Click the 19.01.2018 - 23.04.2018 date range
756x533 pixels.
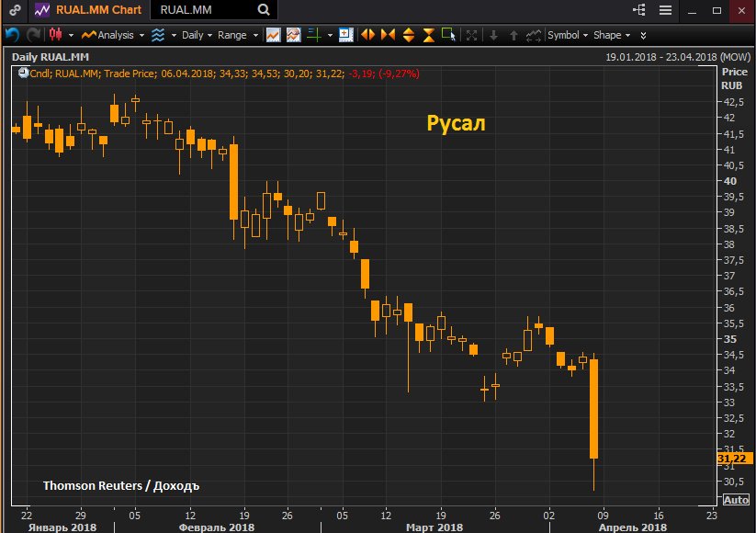(x=661, y=57)
